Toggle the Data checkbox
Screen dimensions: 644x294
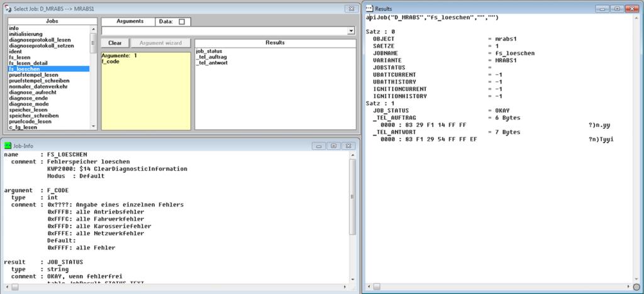(182, 22)
